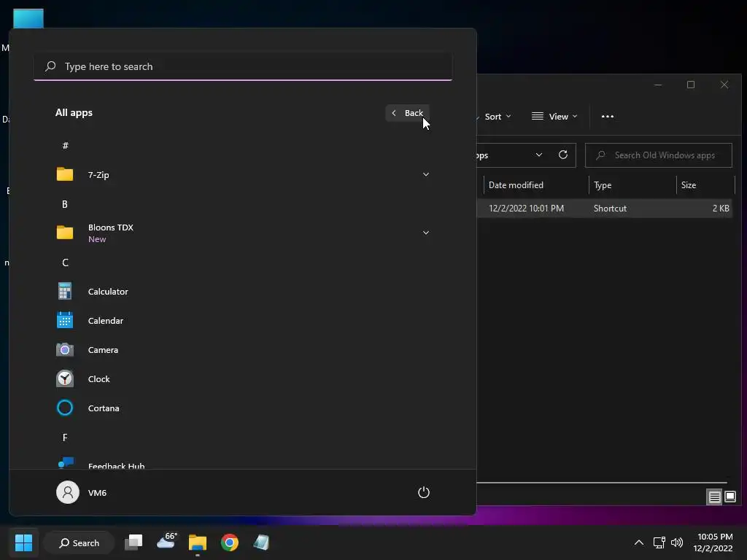Open the volume tray icon
Viewport: 747px width, 560px height.
[x=676, y=542]
